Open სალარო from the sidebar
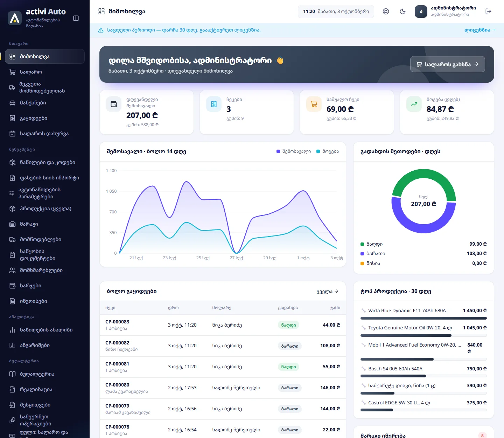 pyautogui.click(x=45, y=72)
